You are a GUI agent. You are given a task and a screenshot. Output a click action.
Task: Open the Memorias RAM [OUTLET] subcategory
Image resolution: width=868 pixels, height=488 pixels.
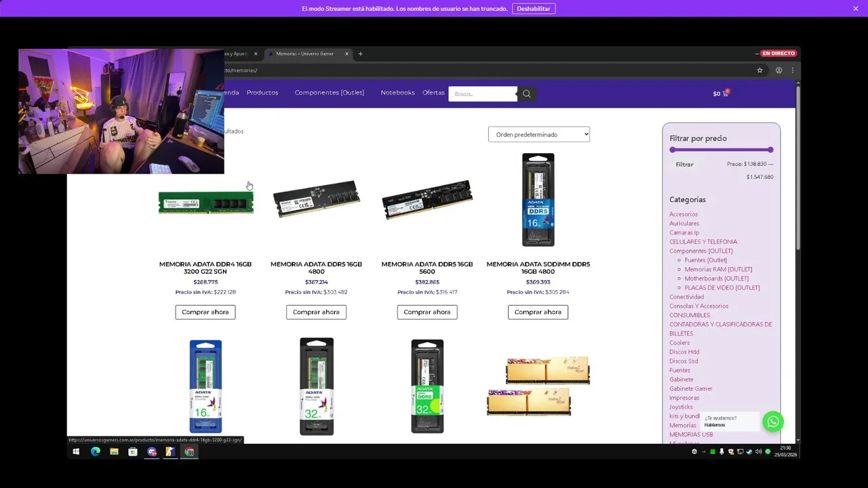click(718, 269)
